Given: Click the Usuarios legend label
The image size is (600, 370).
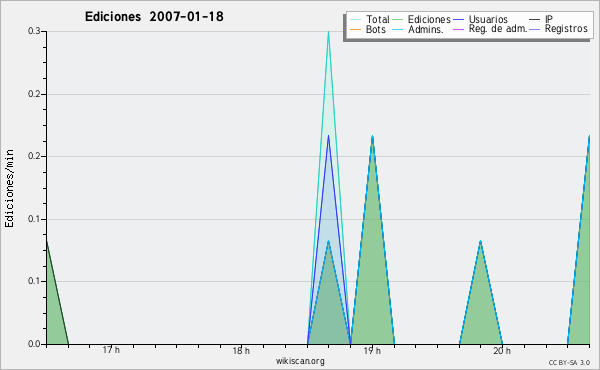Looking at the screenshot, I should coord(488,19).
